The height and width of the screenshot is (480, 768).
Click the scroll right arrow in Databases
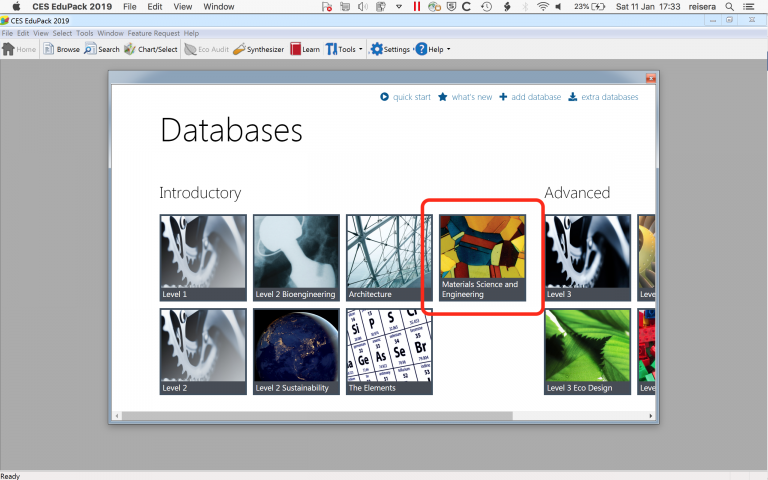pyautogui.click(x=650, y=416)
